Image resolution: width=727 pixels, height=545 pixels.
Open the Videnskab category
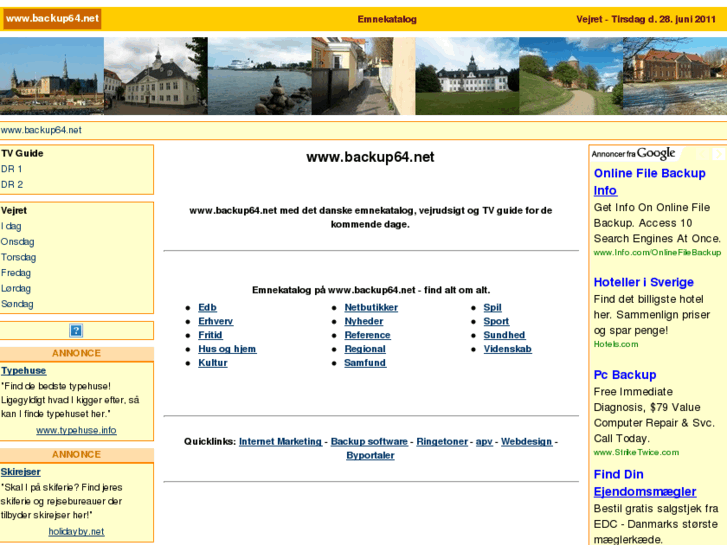tap(507, 349)
